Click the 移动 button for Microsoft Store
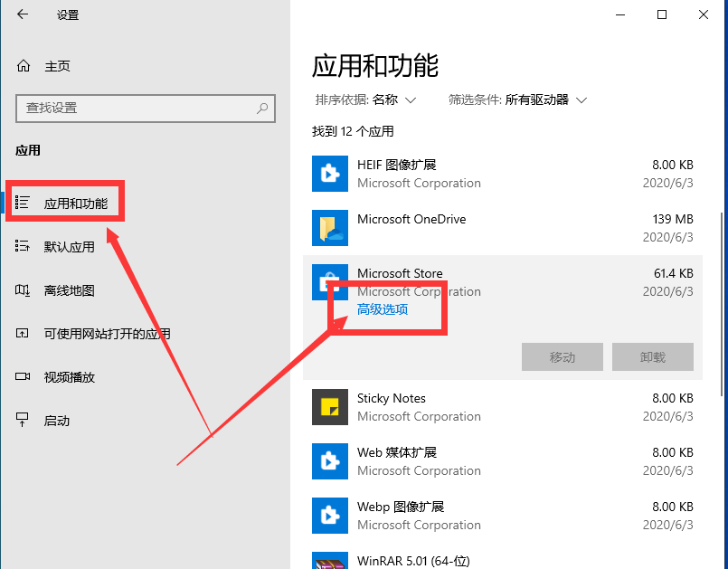 [x=562, y=356]
